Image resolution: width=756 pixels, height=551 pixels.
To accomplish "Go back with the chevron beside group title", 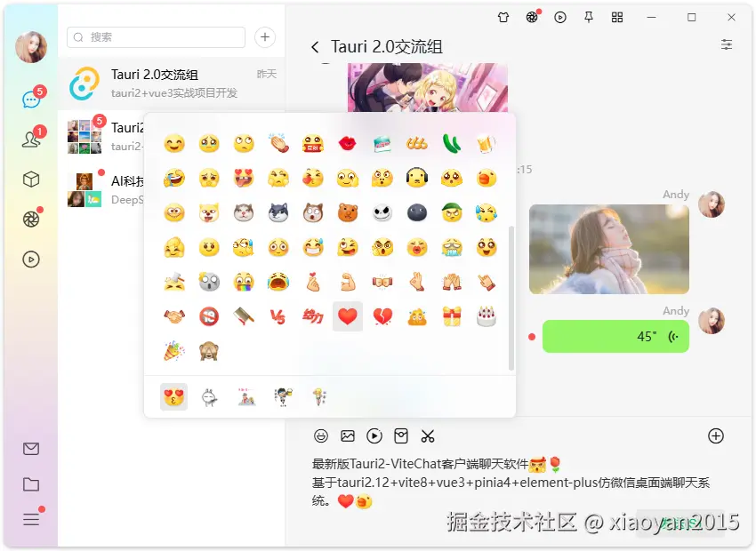I will (316, 47).
